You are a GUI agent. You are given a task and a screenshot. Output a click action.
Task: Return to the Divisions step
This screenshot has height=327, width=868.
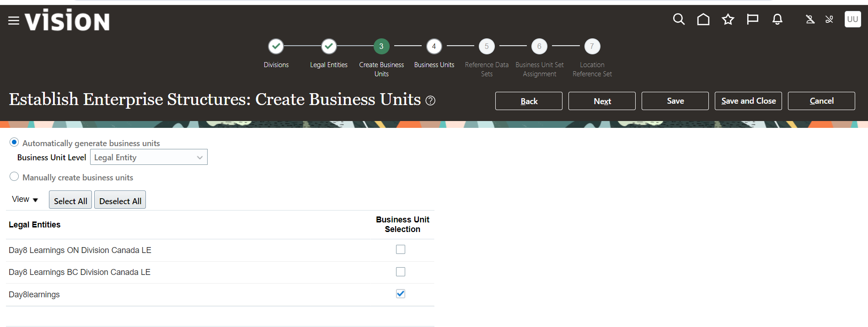pos(276,47)
